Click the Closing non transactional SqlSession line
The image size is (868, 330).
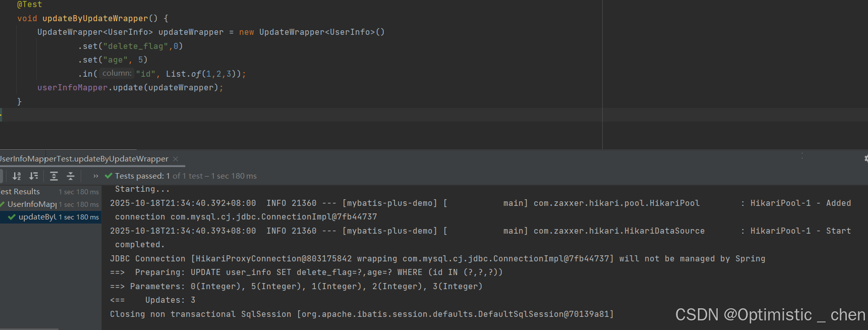[362, 314]
